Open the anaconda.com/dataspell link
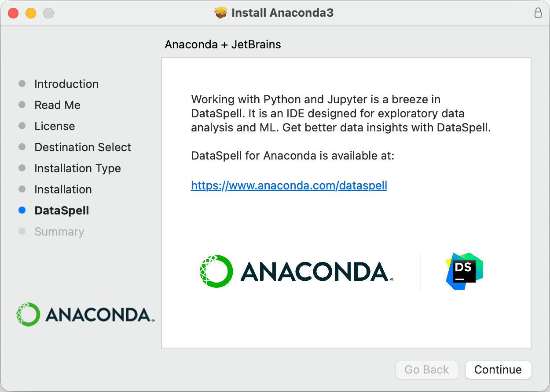This screenshot has height=392, width=550. pyautogui.click(x=289, y=185)
